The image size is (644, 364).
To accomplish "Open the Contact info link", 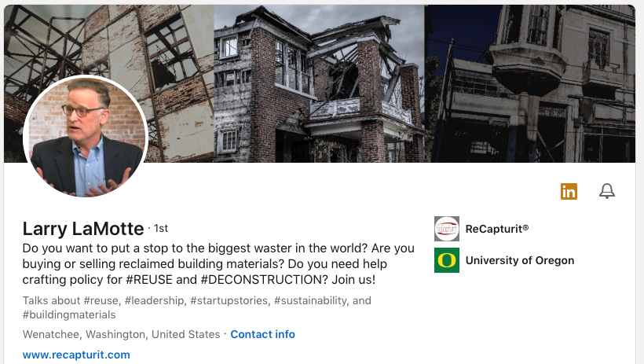I will (x=262, y=334).
